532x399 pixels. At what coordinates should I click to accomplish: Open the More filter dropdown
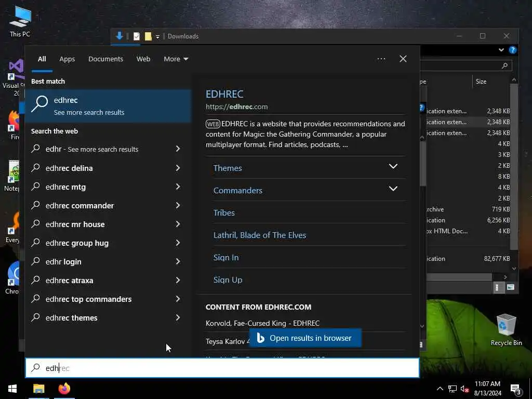coord(176,59)
